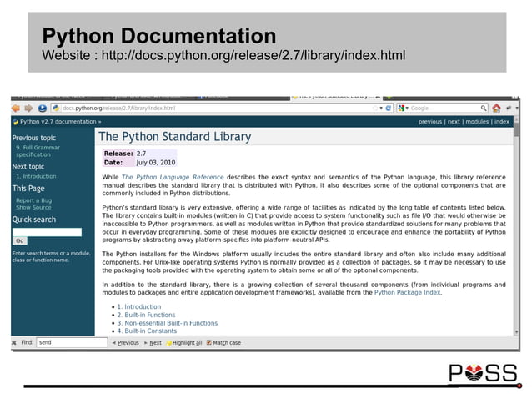Click the Python site favicon in address bar
This screenshot has width=532, height=399.
(56, 109)
